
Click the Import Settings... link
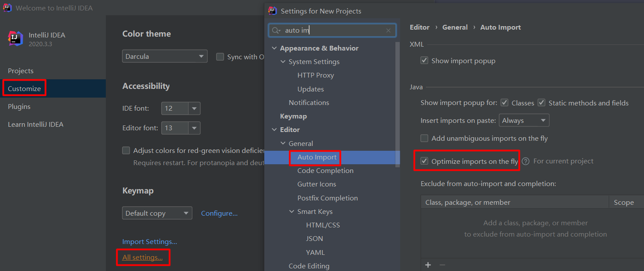click(x=150, y=241)
